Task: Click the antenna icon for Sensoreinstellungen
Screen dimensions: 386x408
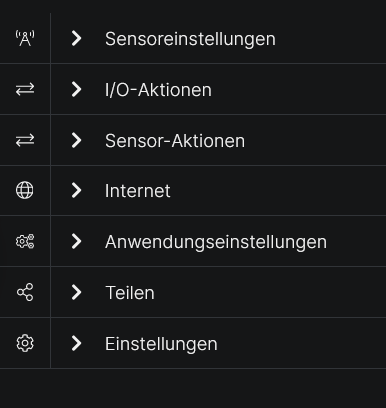Action: pos(25,38)
